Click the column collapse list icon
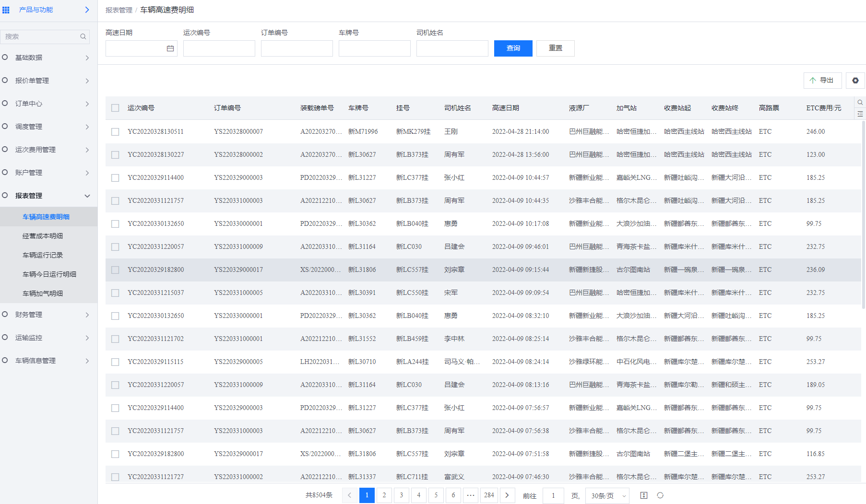This screenshot has height=504, width=866. click(860, 114)
